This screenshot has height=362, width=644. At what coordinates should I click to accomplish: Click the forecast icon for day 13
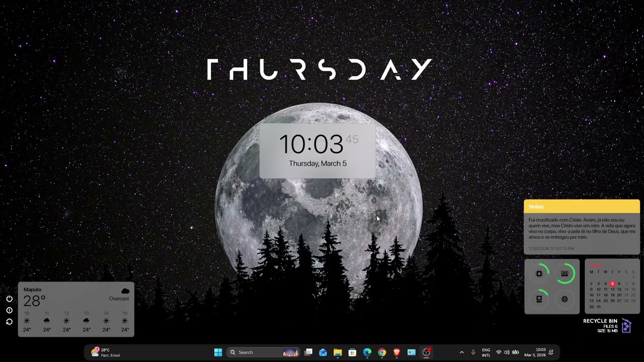[x=86, y=321]
